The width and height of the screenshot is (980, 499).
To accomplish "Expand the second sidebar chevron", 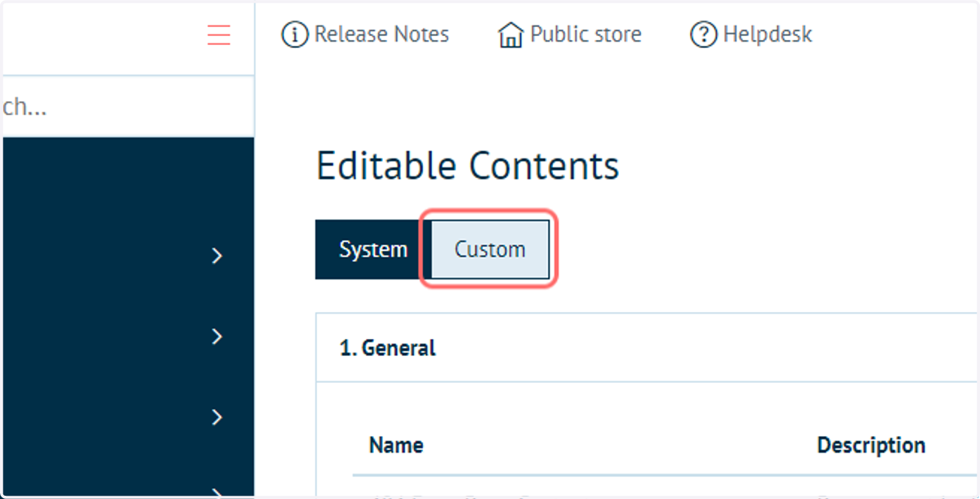I will point(216,336).
